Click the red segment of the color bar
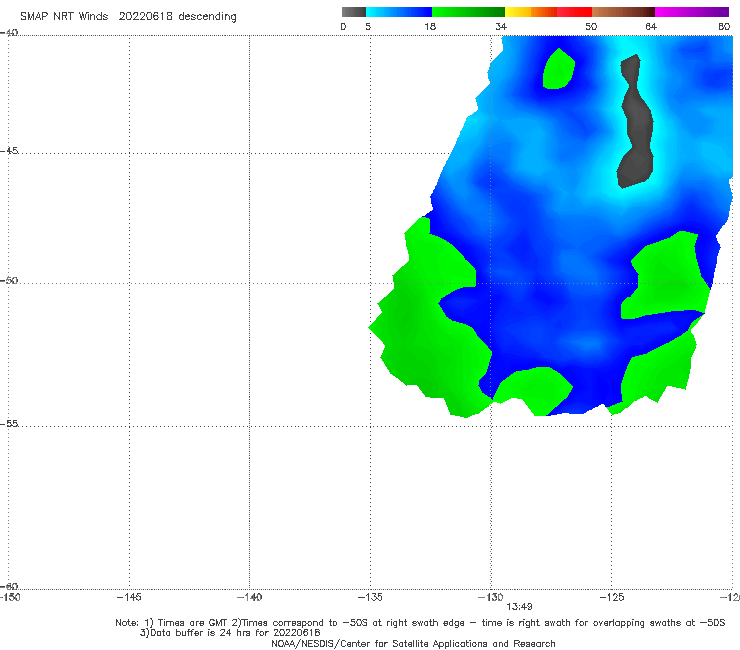This screenshot has height=650, width=740. pos(574,12)
